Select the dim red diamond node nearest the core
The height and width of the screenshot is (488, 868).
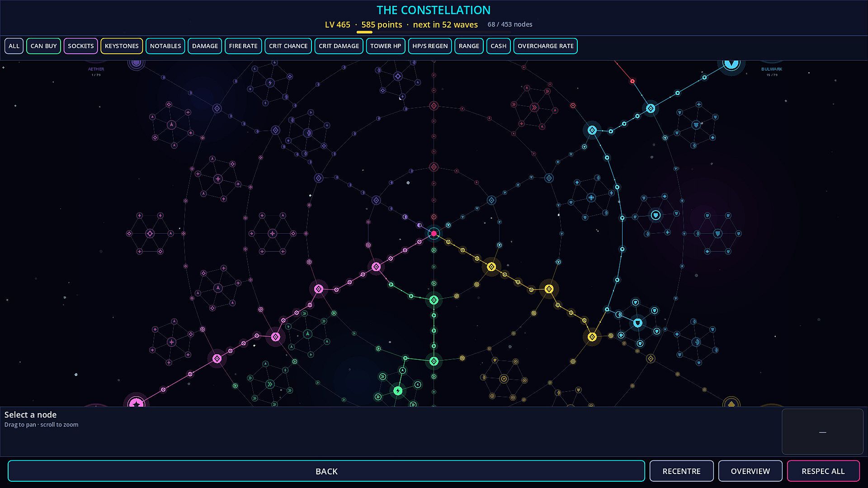tap(434, 167)
